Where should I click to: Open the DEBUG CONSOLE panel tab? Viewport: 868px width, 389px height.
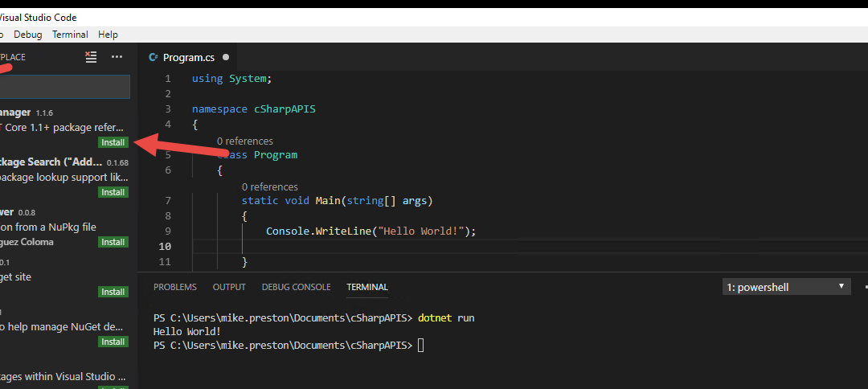click(x=296, y=287)
